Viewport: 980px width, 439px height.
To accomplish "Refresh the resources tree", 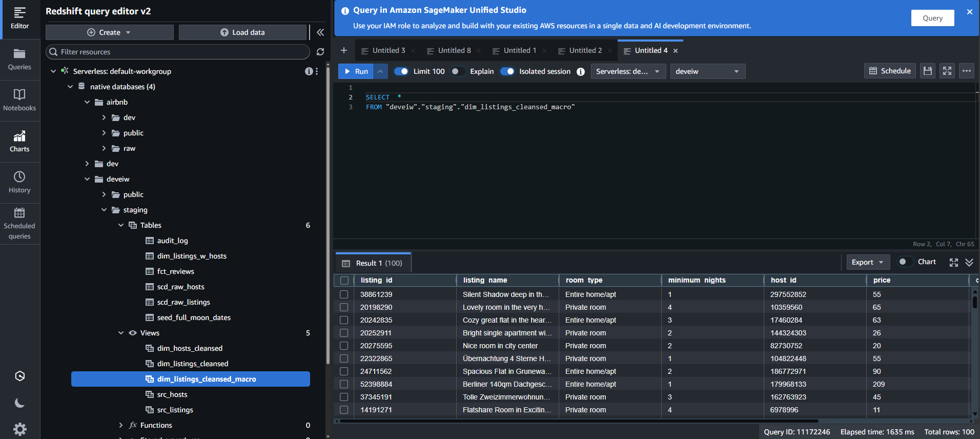I will point(320,52).
